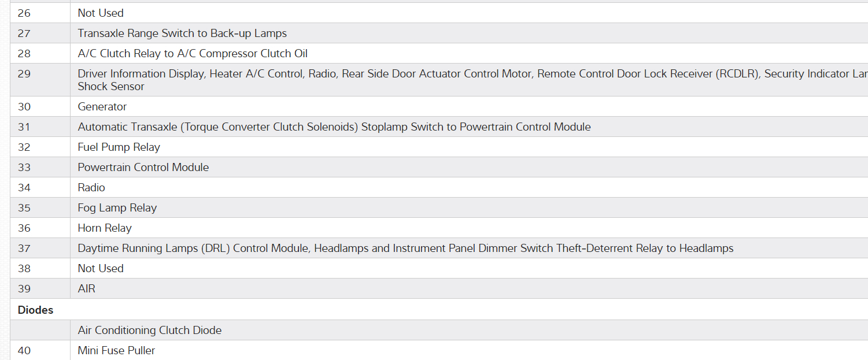
Task: Click the Fog Lamp Relay text
Action: (117, 207)
